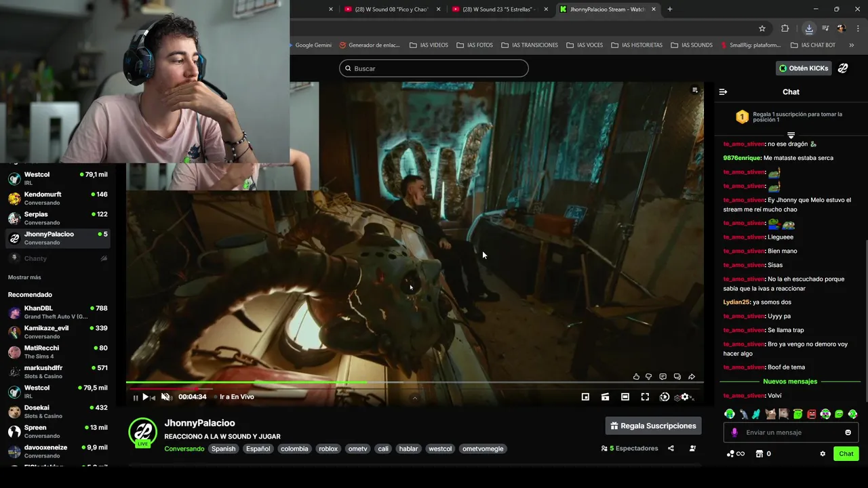Screen dimensions: 868x488
Task: Open Chrome downloads icon
Action: point(809,28)
